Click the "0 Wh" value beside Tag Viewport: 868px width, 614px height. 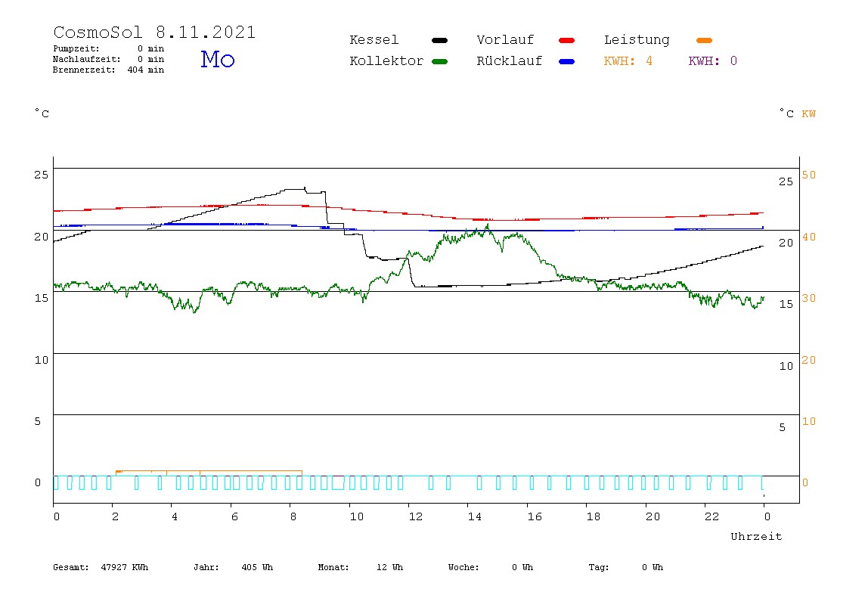coord(653,567)
